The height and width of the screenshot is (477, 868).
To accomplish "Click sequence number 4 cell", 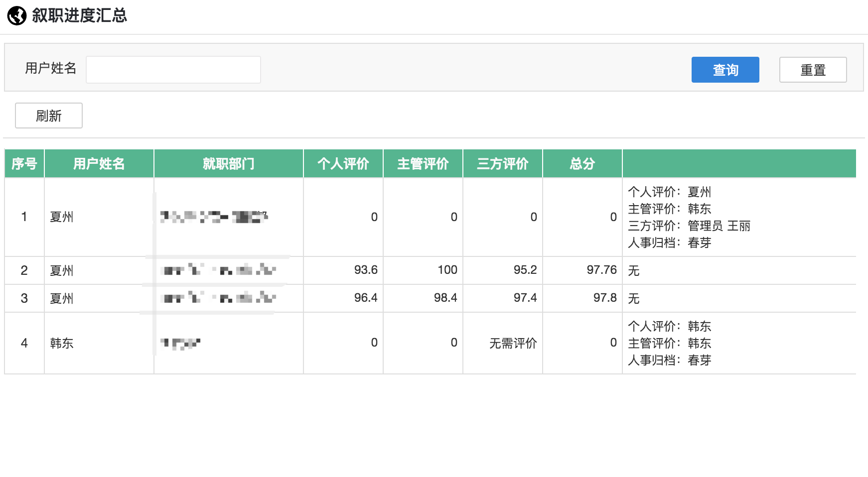I will click(x=24, y=343).
